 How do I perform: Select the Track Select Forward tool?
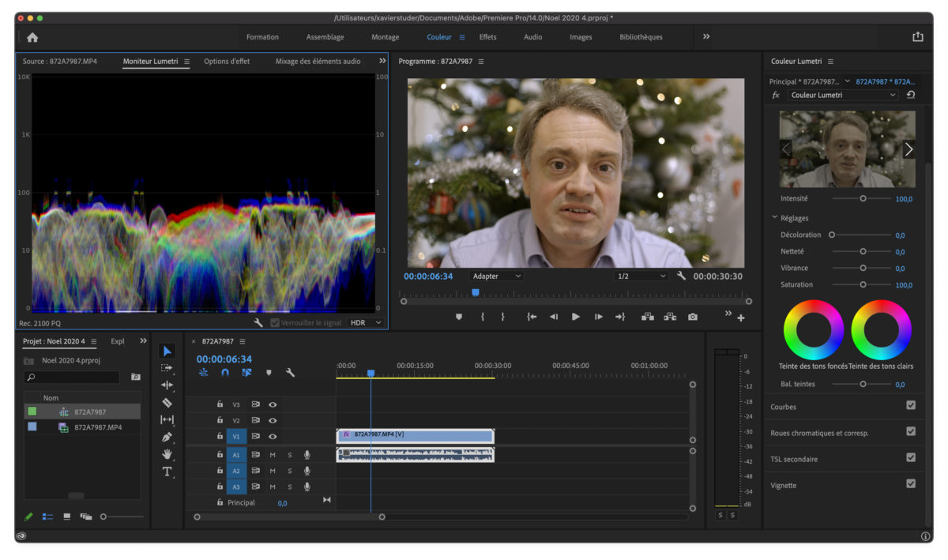coord(167,368)
